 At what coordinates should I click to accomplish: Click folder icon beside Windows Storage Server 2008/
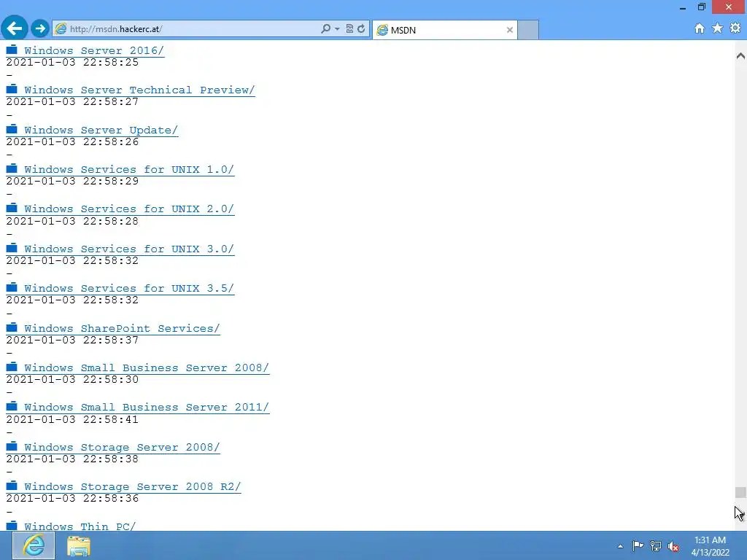[x=12, y=446]
